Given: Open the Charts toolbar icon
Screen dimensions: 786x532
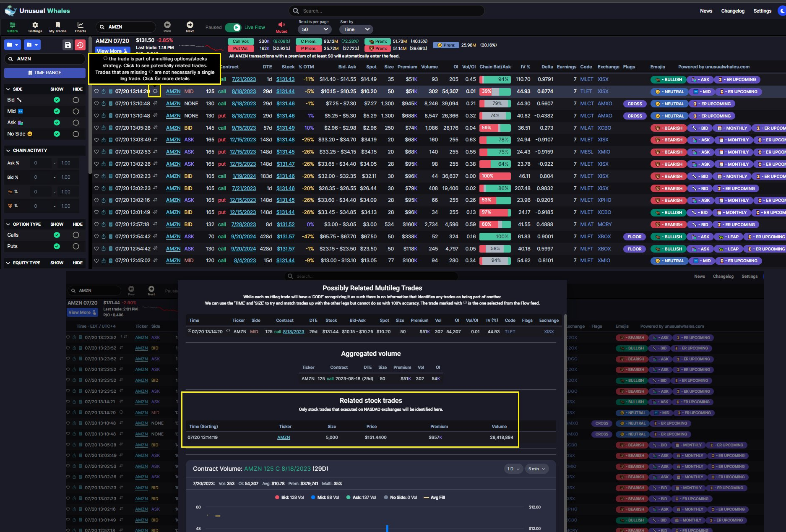Looking at the screenshot, I should (x=80, y=25).
